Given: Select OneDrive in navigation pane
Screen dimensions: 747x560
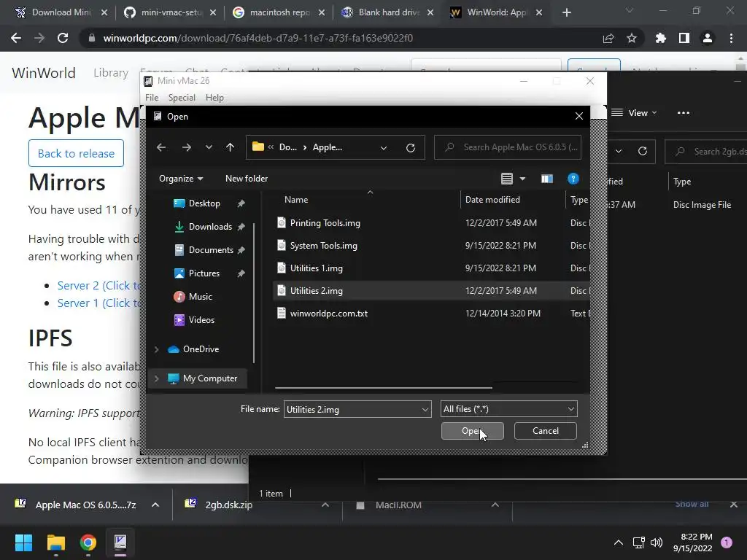Looking at the screenshot, I should (201, 349).
